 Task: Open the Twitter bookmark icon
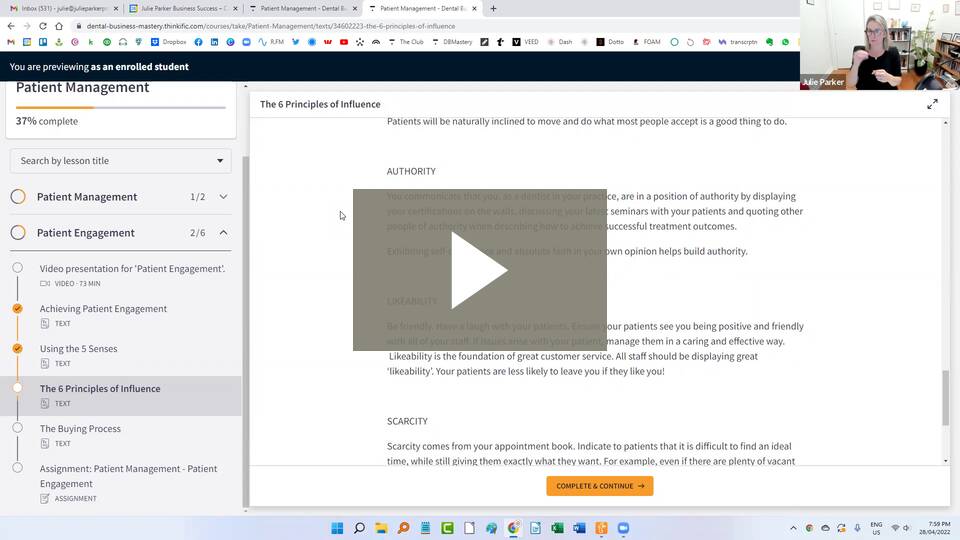296,42
